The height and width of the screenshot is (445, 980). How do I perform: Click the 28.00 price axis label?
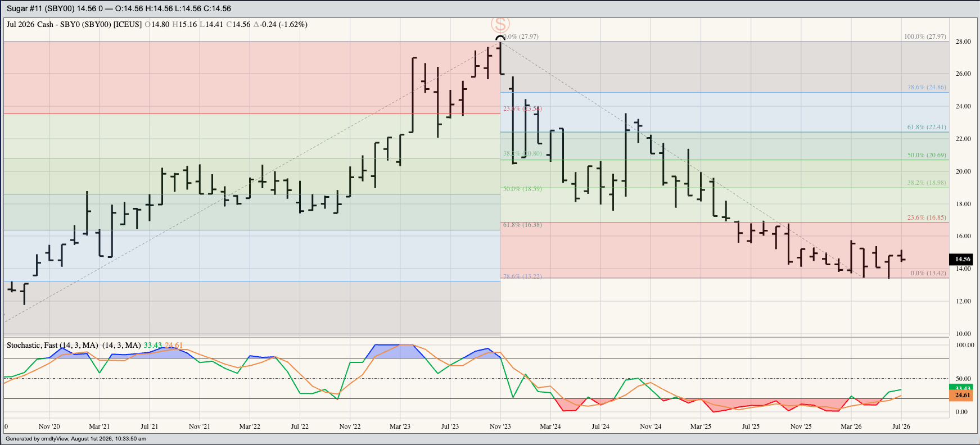pyautogui.click(x=963, y=42)
